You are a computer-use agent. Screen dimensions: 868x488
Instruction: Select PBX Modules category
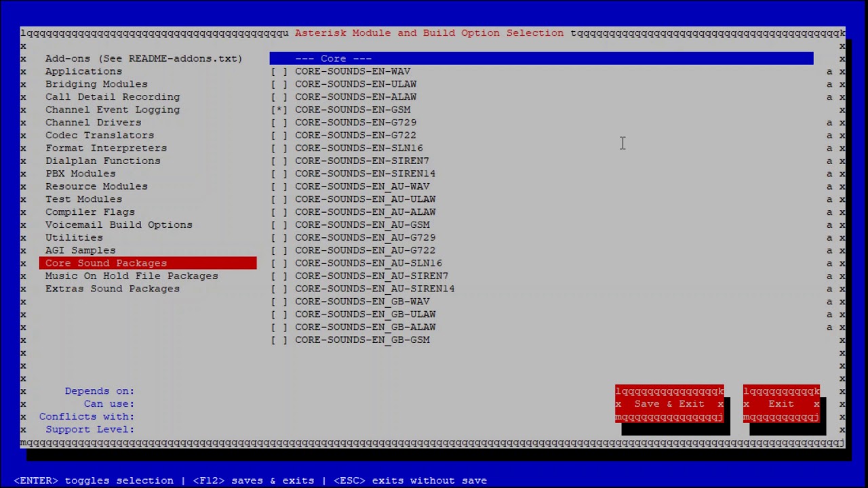(x=80, y=174)
